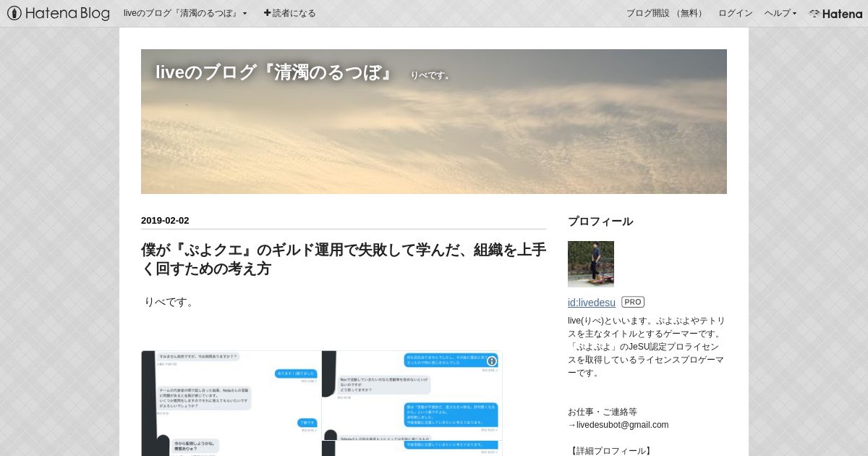The height and width of the screenshot is (456, 868).
Task: Click the profile avatar photo
Action: 591,264
